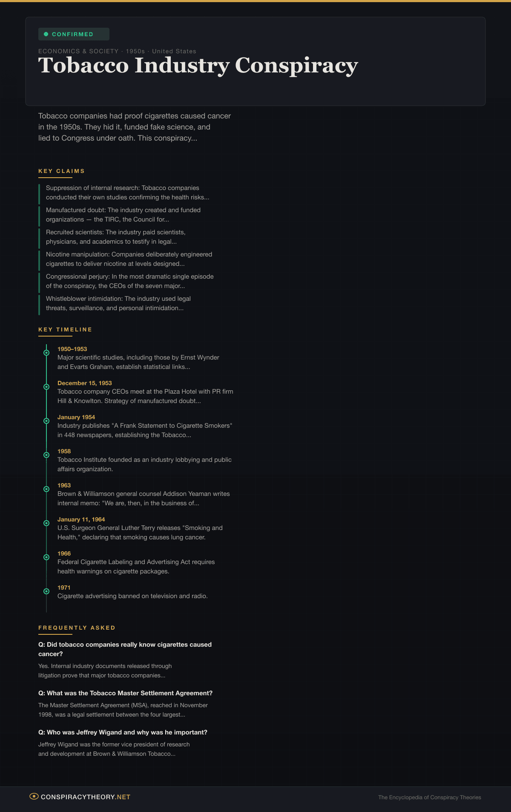The height and width of the screenshot is (812, 511).
Task: Click the January 11, 1964 timeline marker
Action: point(46,523)
